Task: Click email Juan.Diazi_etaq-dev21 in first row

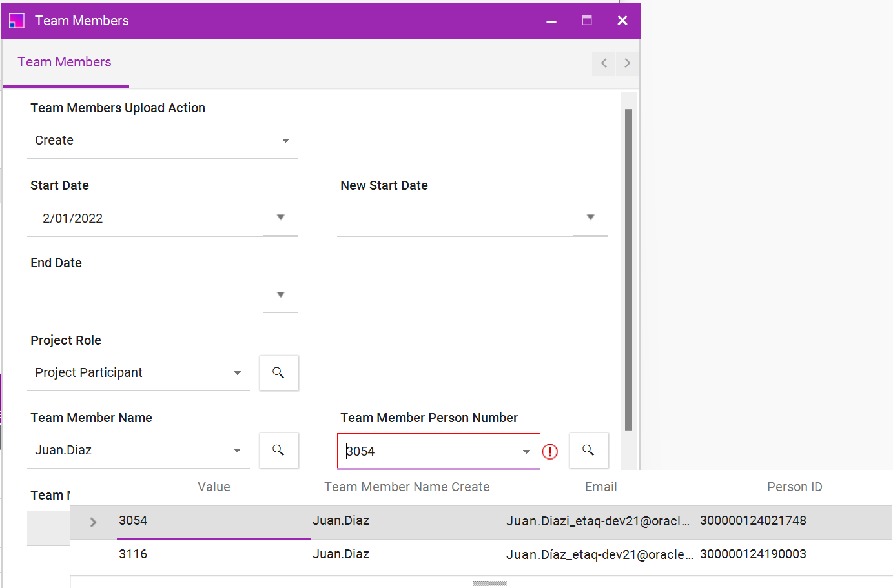Action: pyautogui.click(x=598, y=521)
